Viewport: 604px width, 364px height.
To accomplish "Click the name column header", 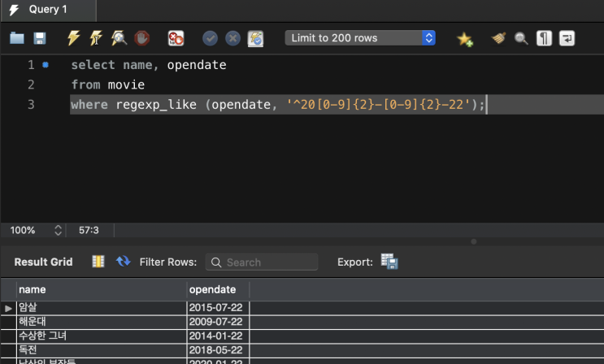I will click(102, 290).
